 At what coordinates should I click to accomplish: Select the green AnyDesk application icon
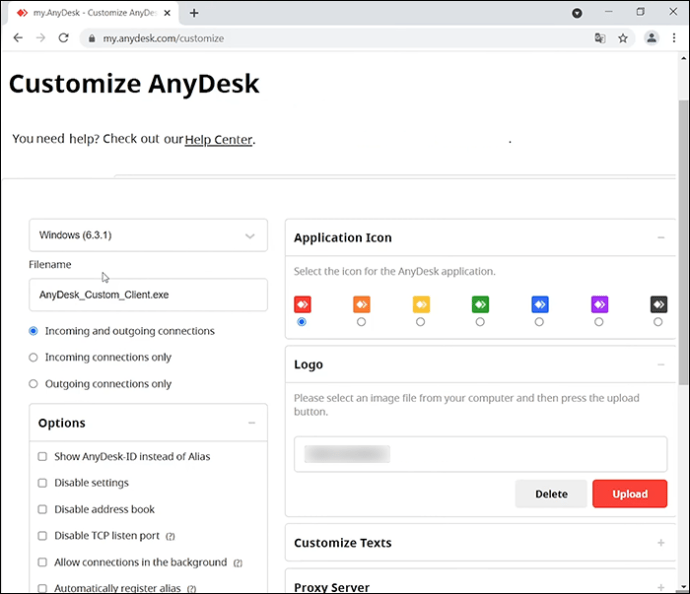click(x=480, y=304)
